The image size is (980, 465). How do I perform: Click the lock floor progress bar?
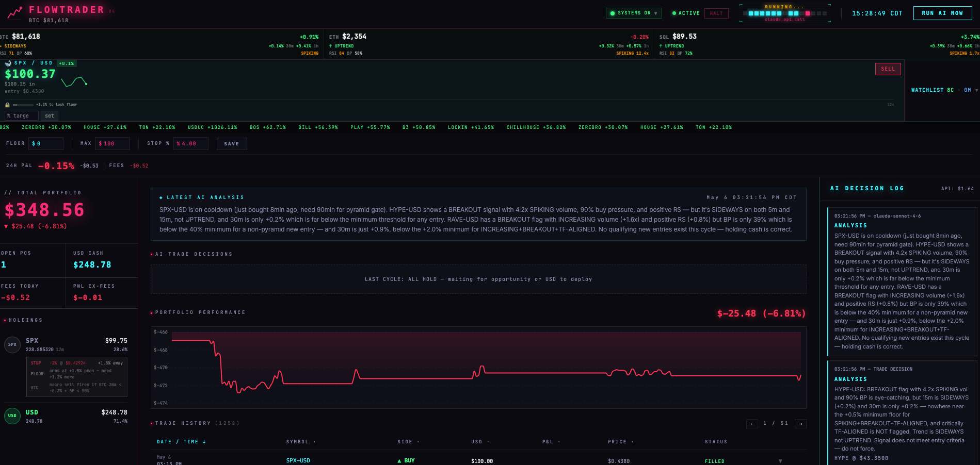click(23, 105)
